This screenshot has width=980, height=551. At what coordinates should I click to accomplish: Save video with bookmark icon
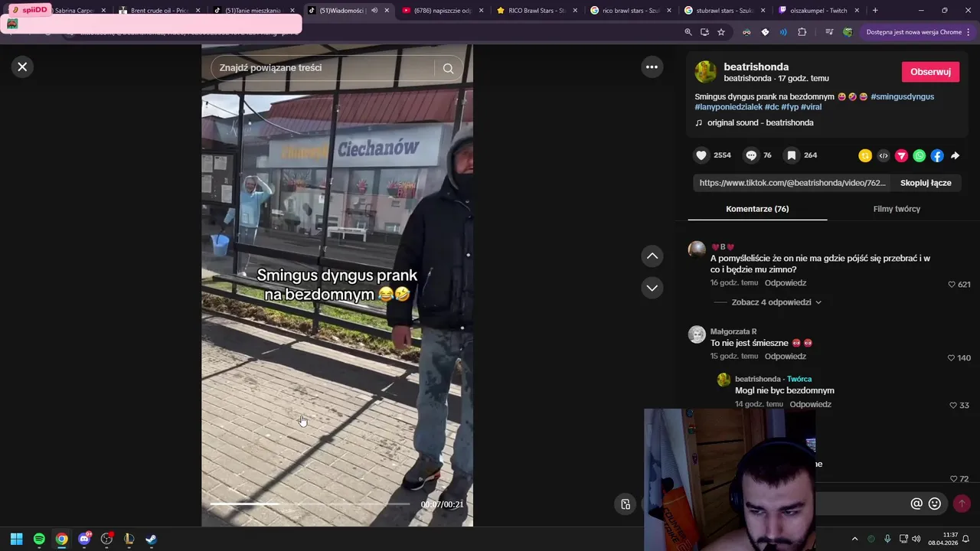point(792,155)
